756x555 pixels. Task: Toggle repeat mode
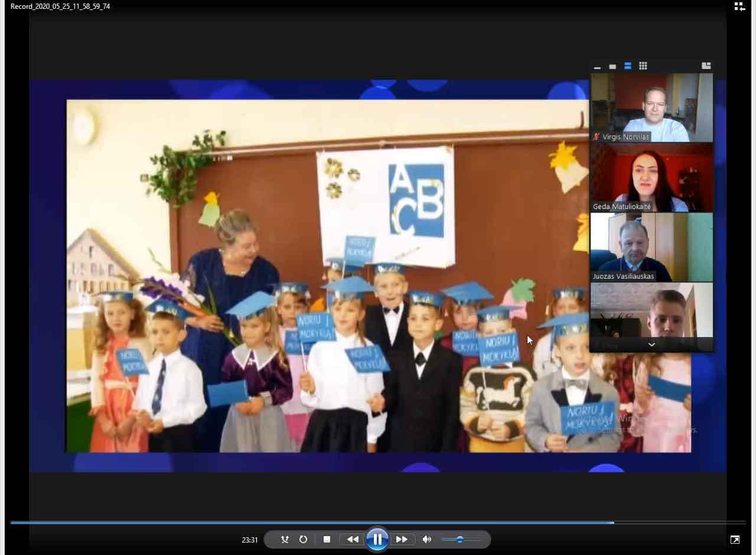(x=303, y=539)
